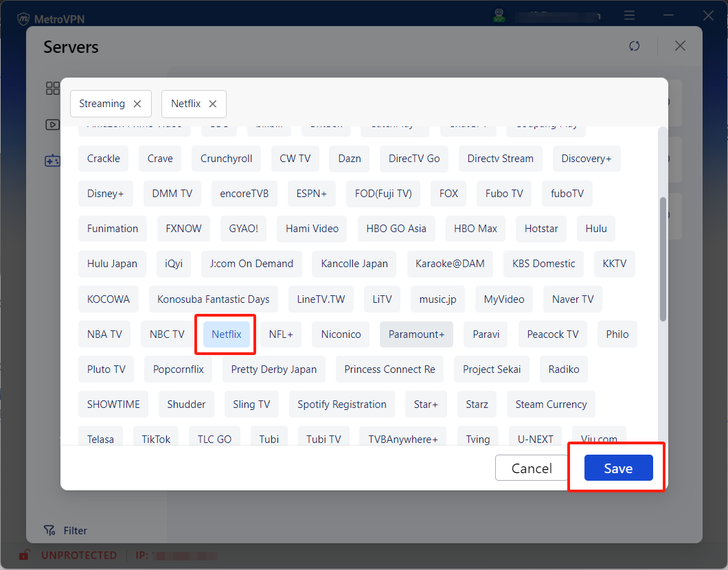The image size is (728, 570).
Task: Remove the Streaming filter tag
Action: coord(137,104)
